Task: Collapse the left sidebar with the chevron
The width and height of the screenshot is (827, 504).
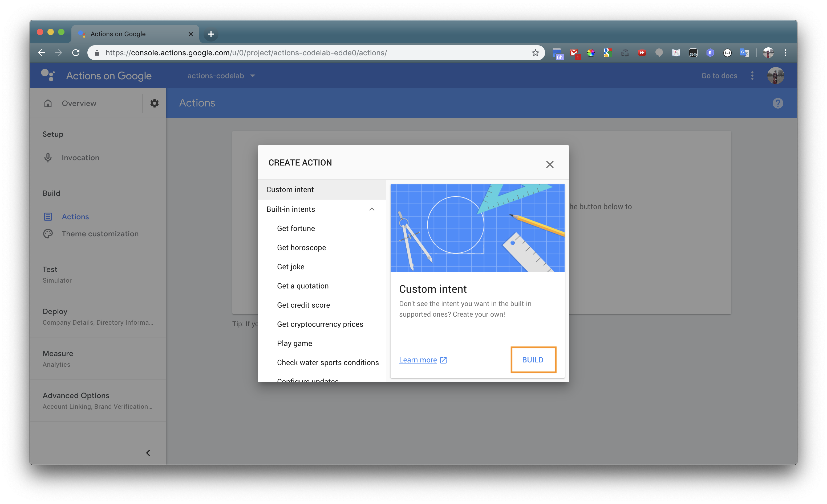Action: coord(148,453)
